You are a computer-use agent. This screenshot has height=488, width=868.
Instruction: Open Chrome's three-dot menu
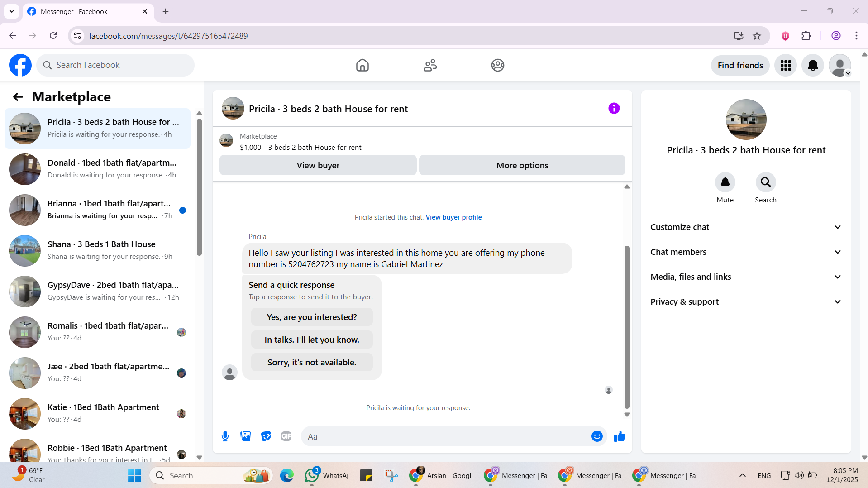point(856,36)
